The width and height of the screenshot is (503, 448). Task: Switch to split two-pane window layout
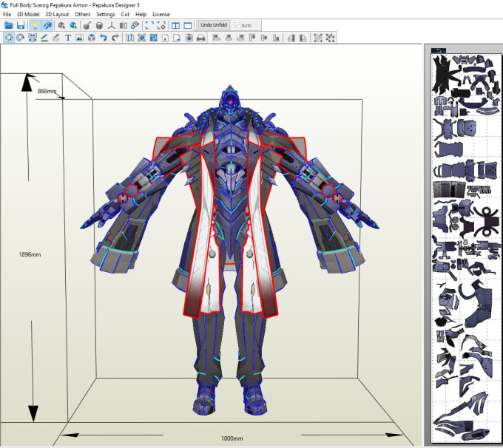[175, 25]
